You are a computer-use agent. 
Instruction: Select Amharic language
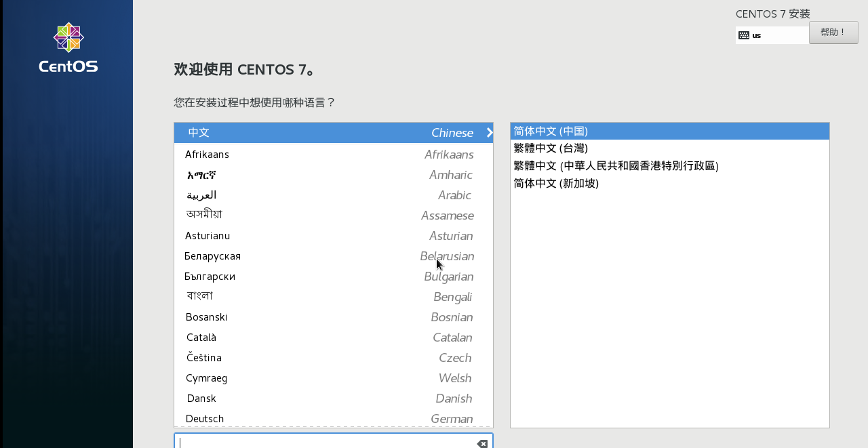[334, 175]
